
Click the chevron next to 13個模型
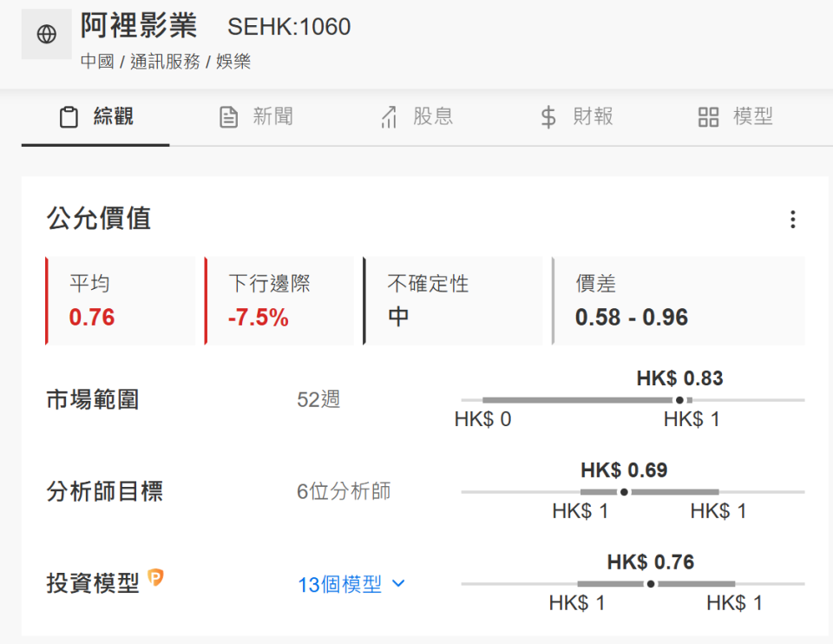(x=398, y=584)
